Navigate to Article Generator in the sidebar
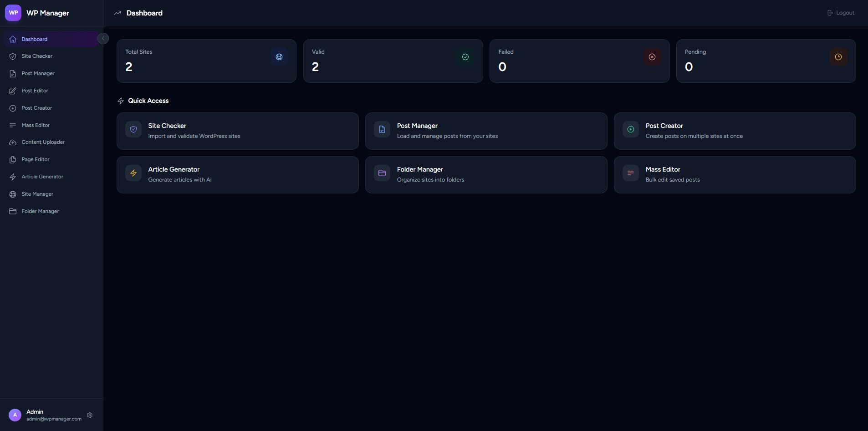868x431 pixels. click(51, 177)
